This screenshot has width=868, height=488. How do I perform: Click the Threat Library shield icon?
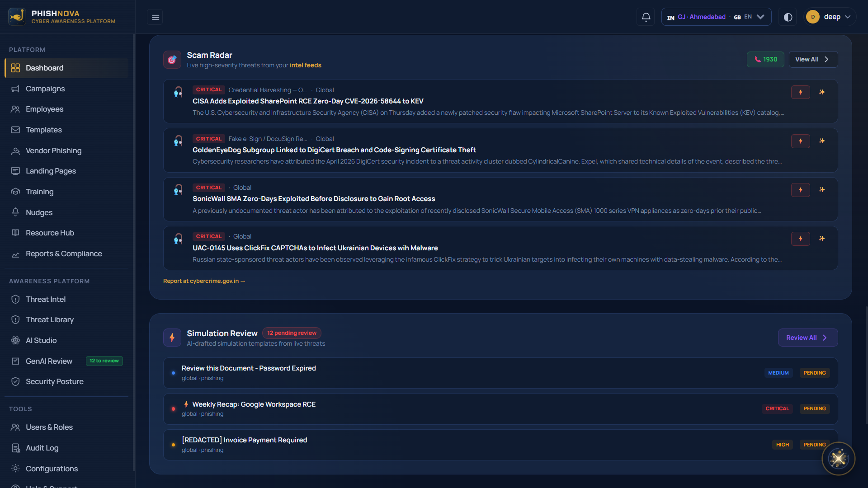(x=15, y=319)
